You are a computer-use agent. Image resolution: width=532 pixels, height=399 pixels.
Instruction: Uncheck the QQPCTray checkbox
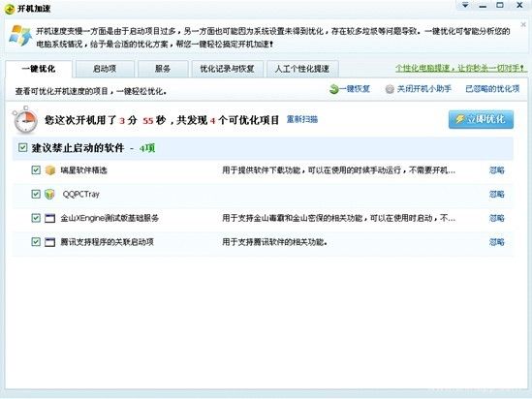[x=36, y=194]
